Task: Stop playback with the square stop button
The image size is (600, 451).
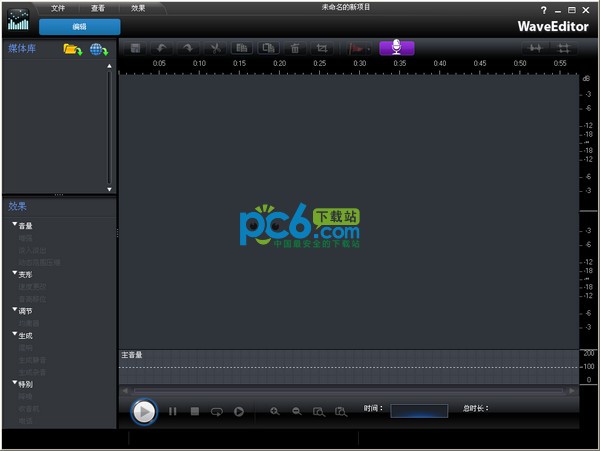Action: [195, 411]
